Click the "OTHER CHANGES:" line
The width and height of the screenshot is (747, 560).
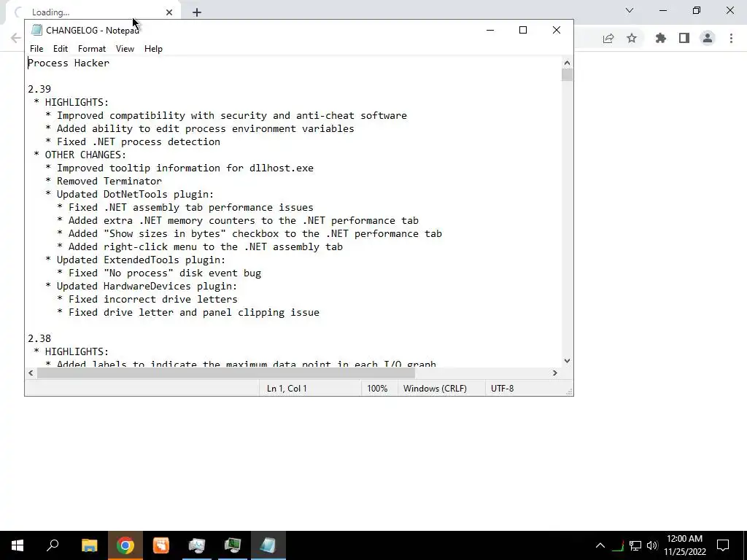click(85, 155)
